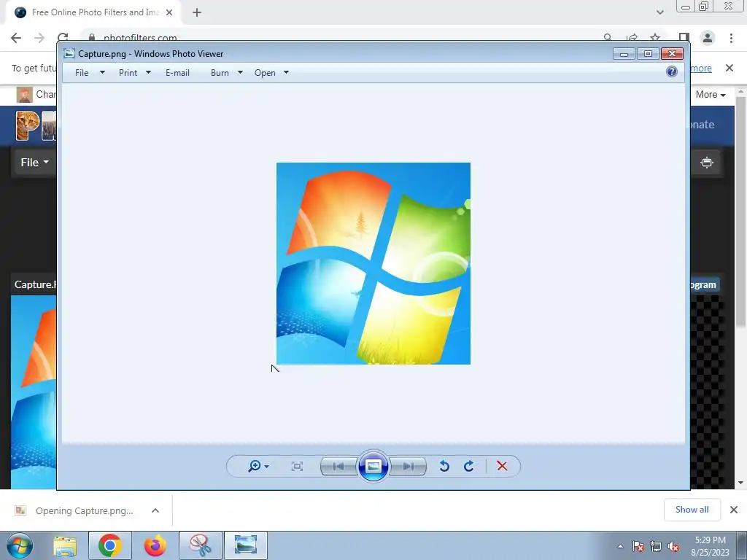Open the More bookmarks dropdown
This screenshot has height=560, width=747.
[711, 94]
